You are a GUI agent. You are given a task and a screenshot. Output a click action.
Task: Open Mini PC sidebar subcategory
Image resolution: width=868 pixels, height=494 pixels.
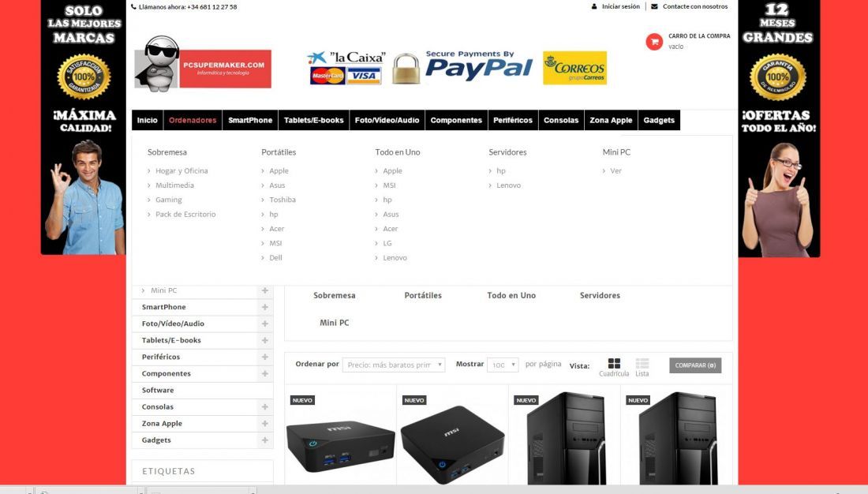coord(164,290)
